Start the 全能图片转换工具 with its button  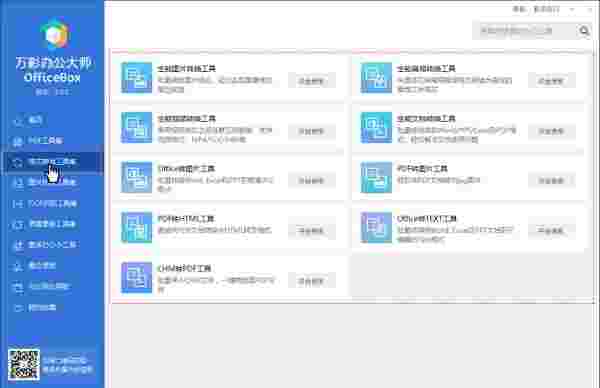pos(311,81)
